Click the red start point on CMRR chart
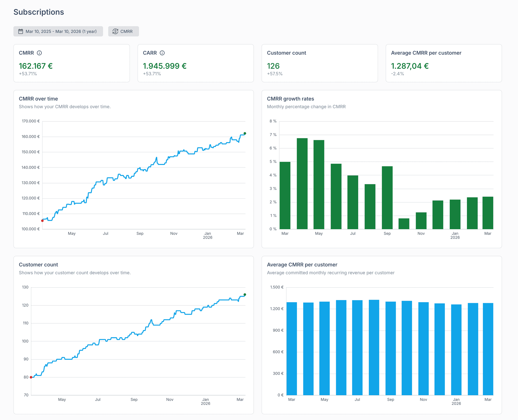 point(42,221)
